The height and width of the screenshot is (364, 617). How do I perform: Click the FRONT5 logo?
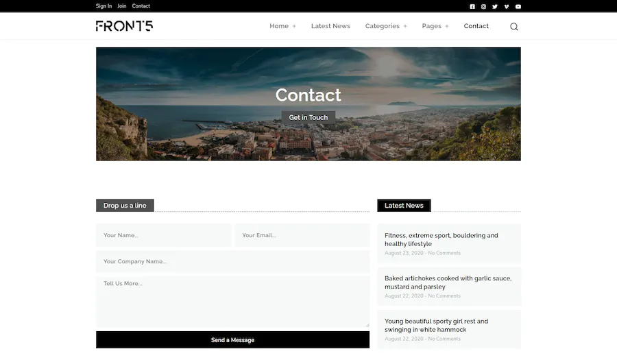tap(124, 26)
